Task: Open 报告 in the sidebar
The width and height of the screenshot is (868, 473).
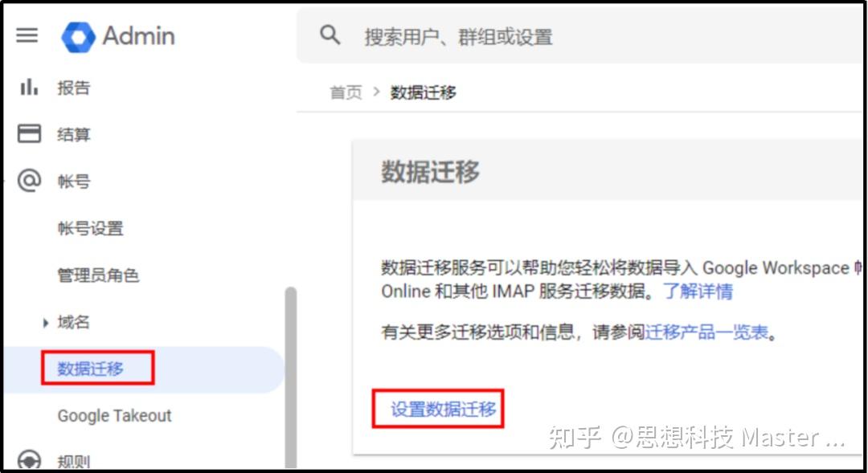Action: pyautogui.click(x=73, y=88)
